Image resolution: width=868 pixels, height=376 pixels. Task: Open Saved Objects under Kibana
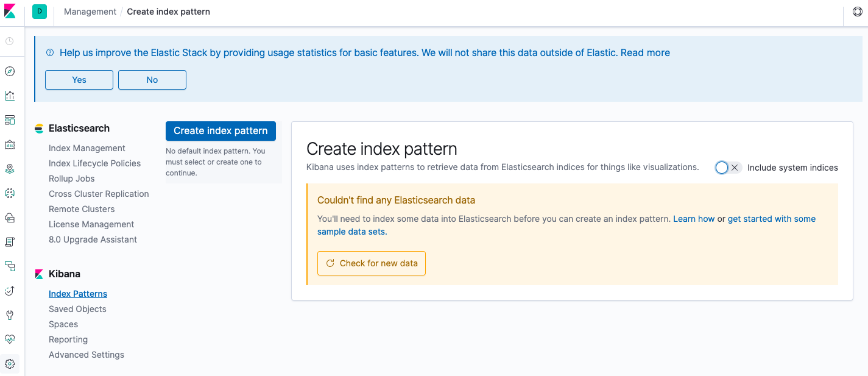click(x=77, y=309)
